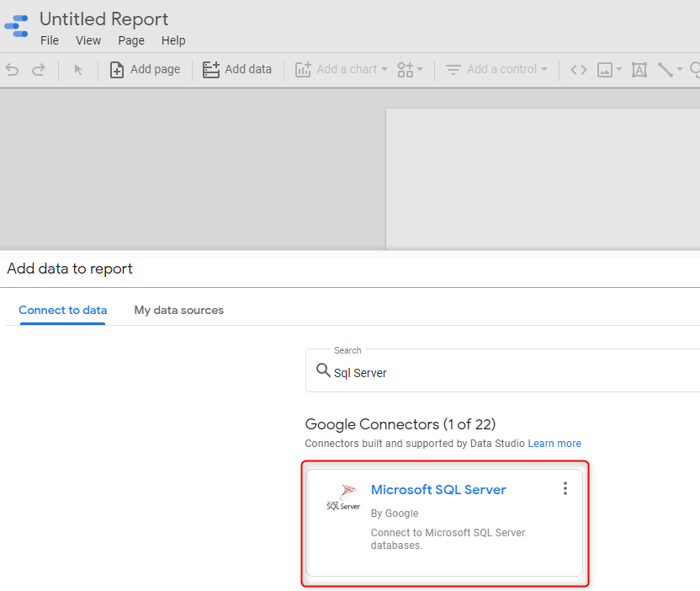Select the pointer selection tool

pyautogui.click(x=78, y=70)
